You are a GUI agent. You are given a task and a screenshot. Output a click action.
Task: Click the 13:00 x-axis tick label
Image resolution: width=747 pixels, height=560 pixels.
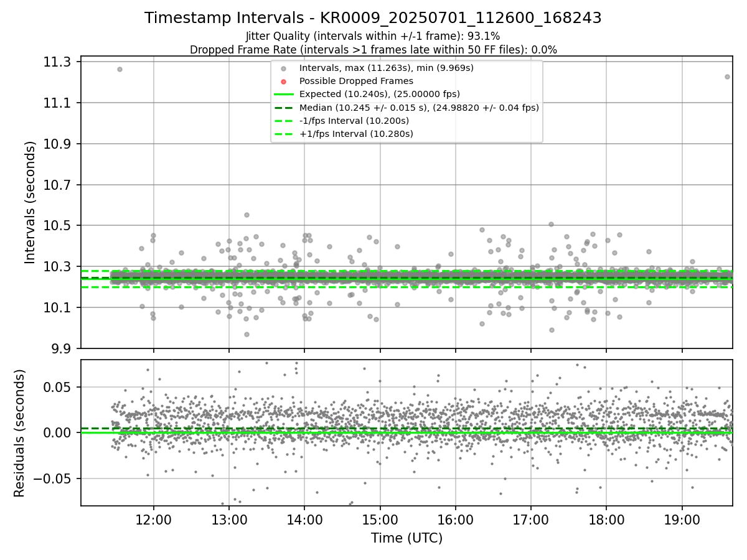pos(229,520)
